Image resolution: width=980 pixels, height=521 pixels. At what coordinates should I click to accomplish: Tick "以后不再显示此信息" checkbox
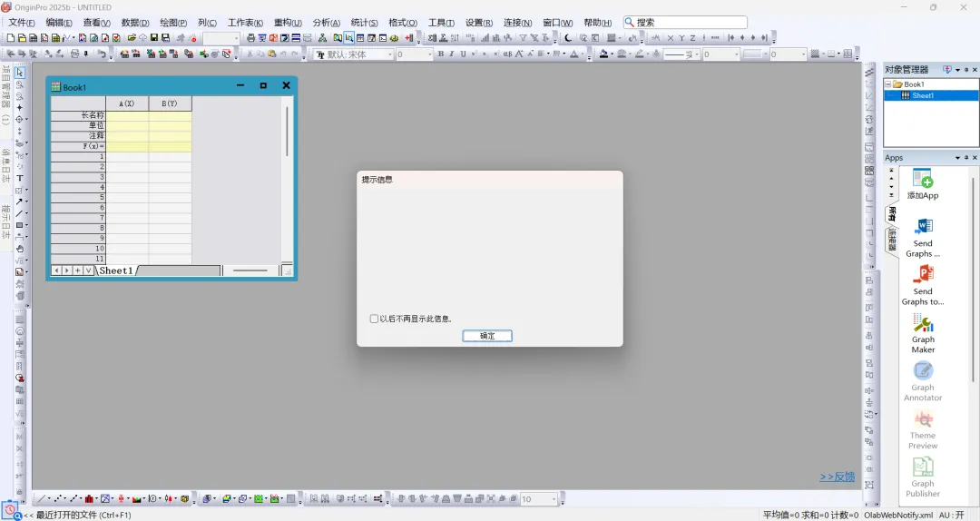tap(374, 319)
